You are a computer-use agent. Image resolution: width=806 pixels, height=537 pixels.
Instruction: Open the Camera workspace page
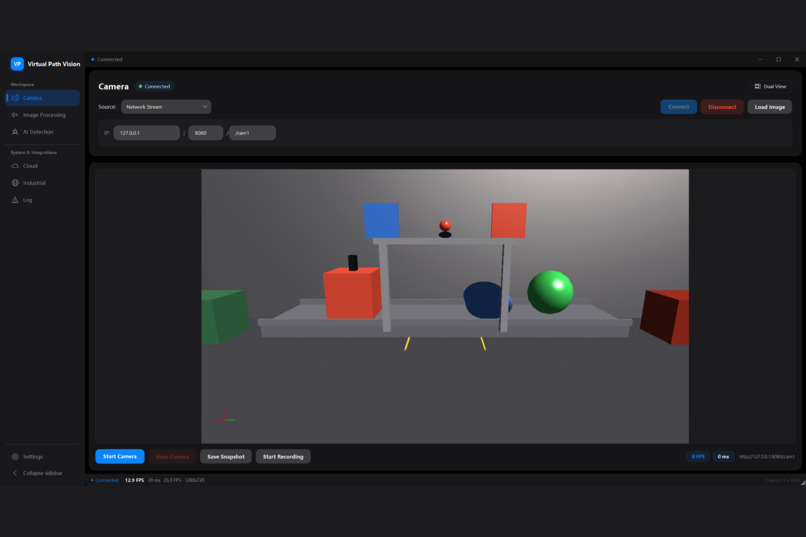pyautogui.click(x=43, y=98)
